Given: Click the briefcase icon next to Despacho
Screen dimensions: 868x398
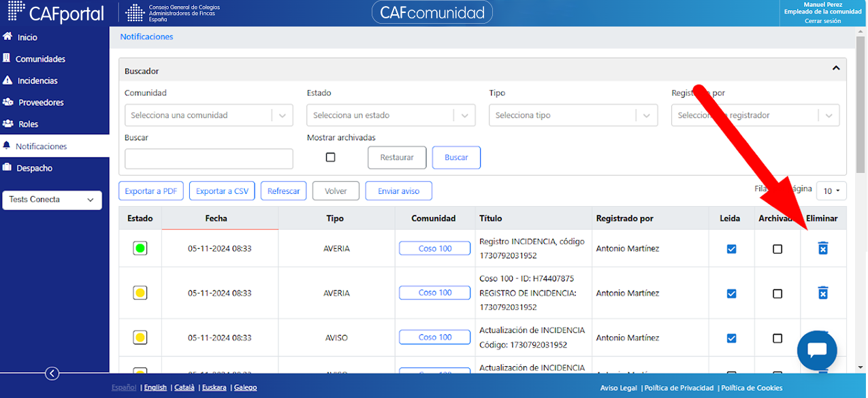Looking at the screenshot, I should pyautogui.click(x=7, y=167).
